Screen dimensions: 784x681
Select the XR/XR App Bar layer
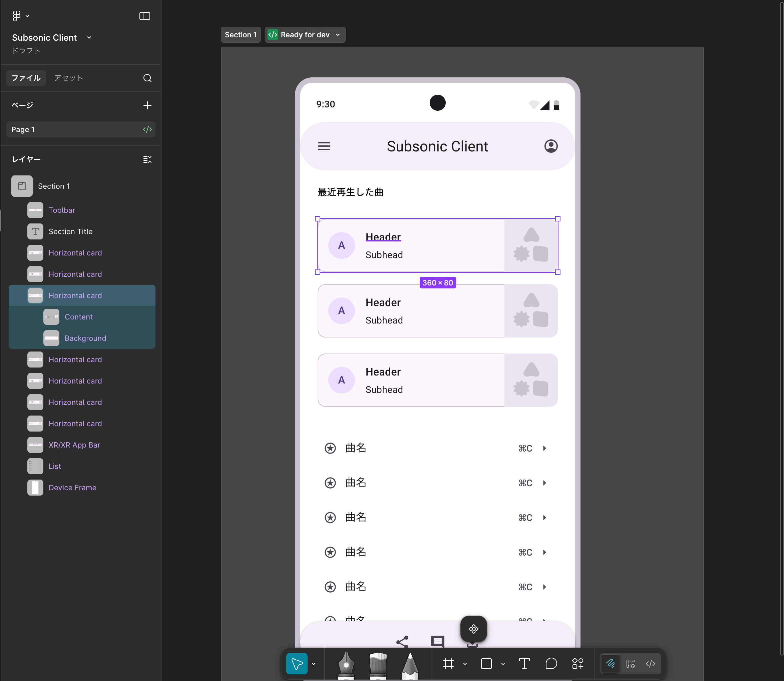click(x=74, y=445)
